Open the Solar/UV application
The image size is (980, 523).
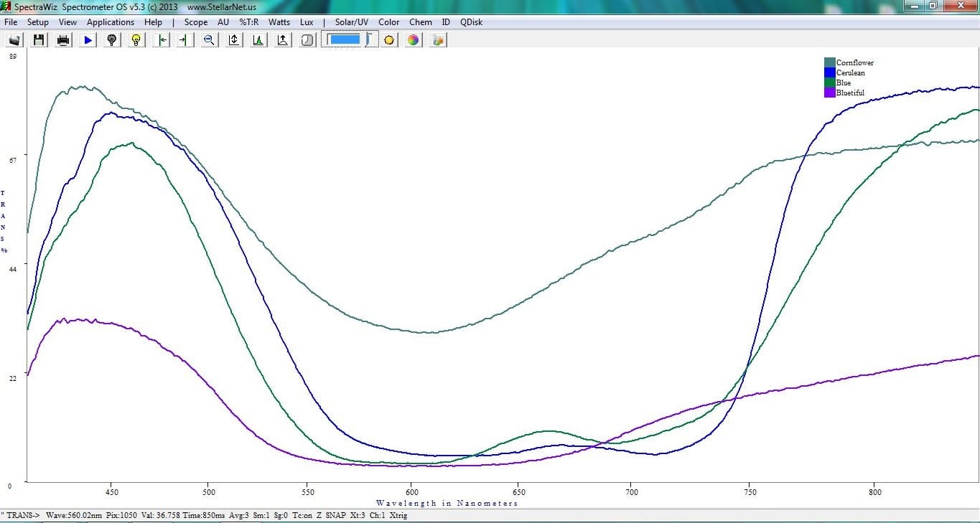[x=352, y=22]
